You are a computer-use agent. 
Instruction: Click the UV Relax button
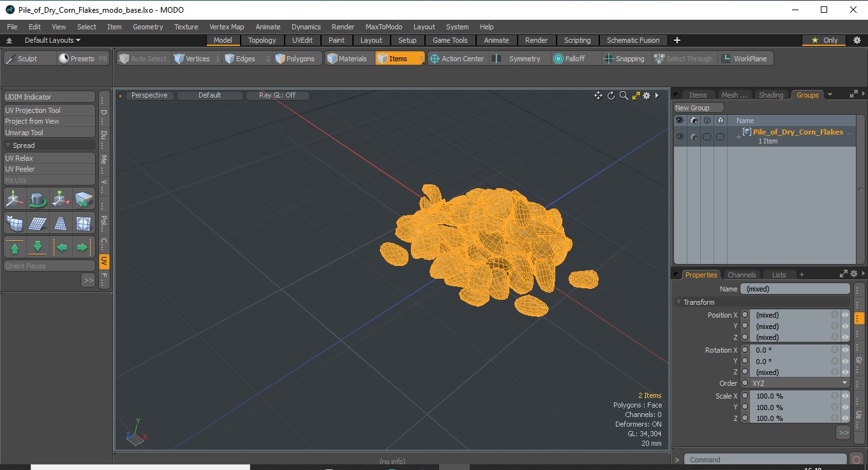pyautogui.click(x=50, y=158)
